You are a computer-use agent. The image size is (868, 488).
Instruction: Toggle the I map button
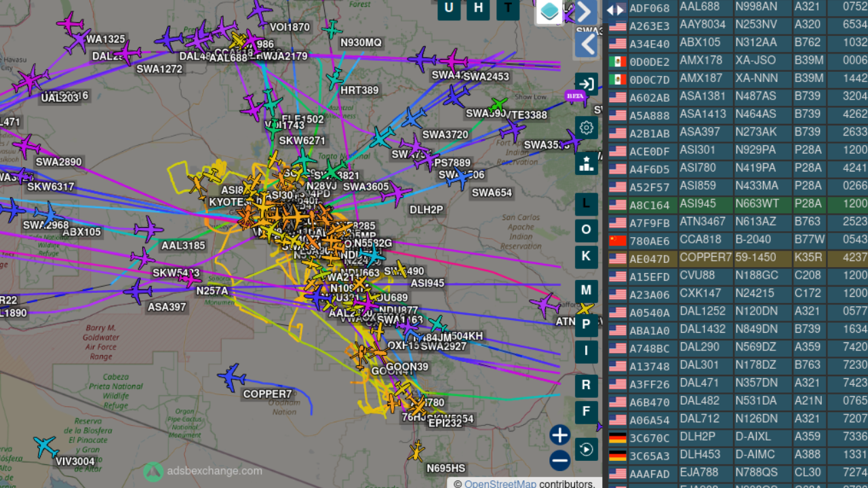pos(587,351)
